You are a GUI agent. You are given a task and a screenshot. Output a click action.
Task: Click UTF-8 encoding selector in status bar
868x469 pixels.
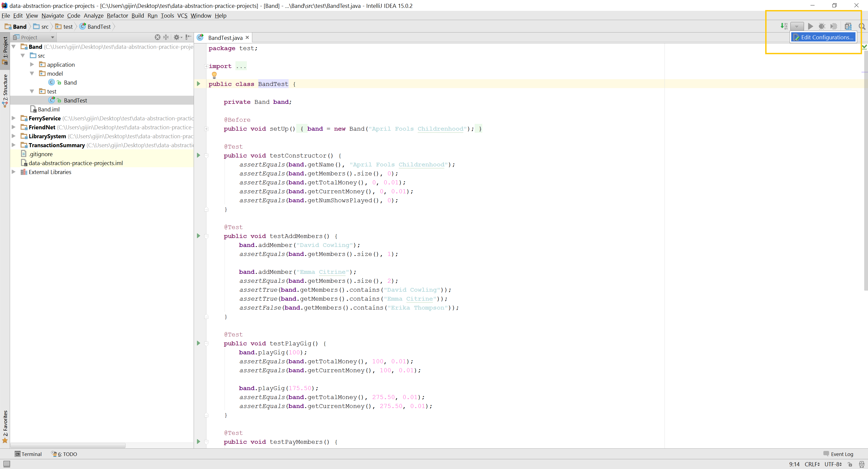point(833,465)
